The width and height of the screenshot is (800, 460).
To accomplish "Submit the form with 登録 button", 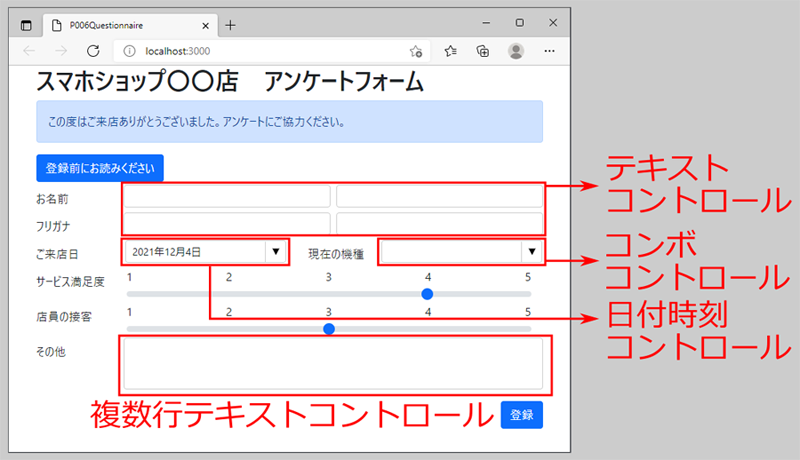I will click(522, 415).
